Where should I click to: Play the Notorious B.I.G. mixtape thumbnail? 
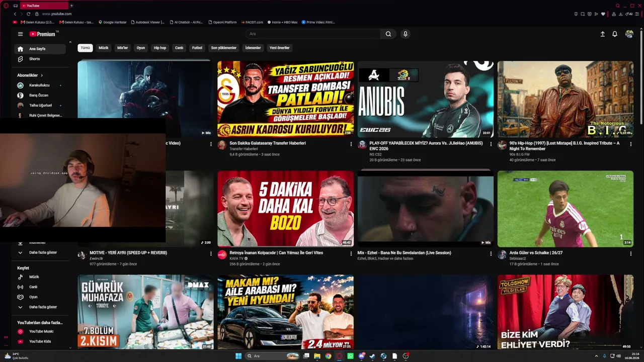click(x=566, y=99)
